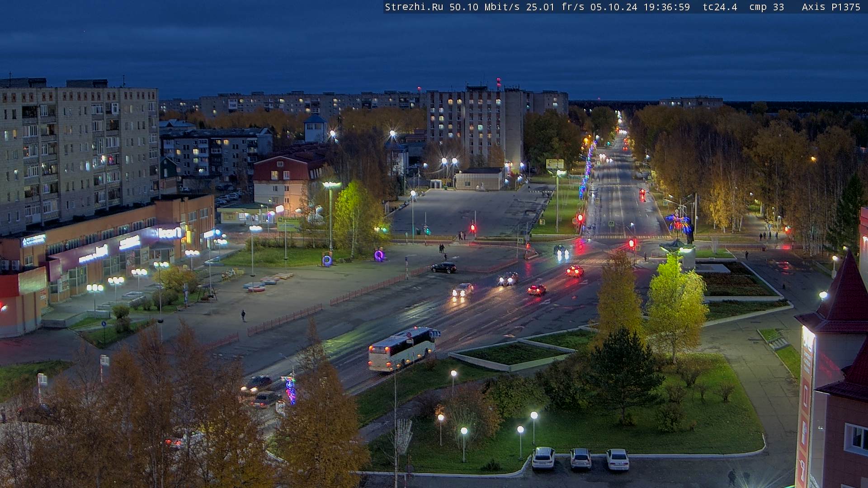Viewport: 868px width, 488px height.
Task: Click the "Strezhi.Ru" overlay text
Action: pyautogui.click(x=414, y=7)
